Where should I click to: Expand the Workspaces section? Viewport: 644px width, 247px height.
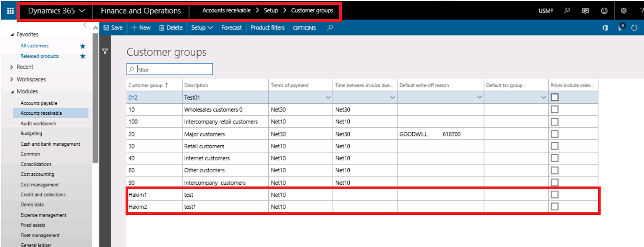pyautogui.click(x=12, y=80)
